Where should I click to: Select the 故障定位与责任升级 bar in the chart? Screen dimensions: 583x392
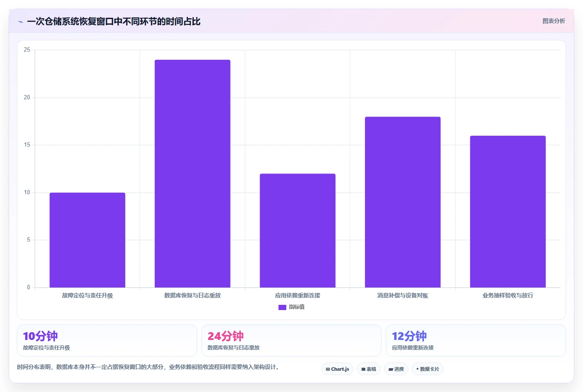click(87, 240)
